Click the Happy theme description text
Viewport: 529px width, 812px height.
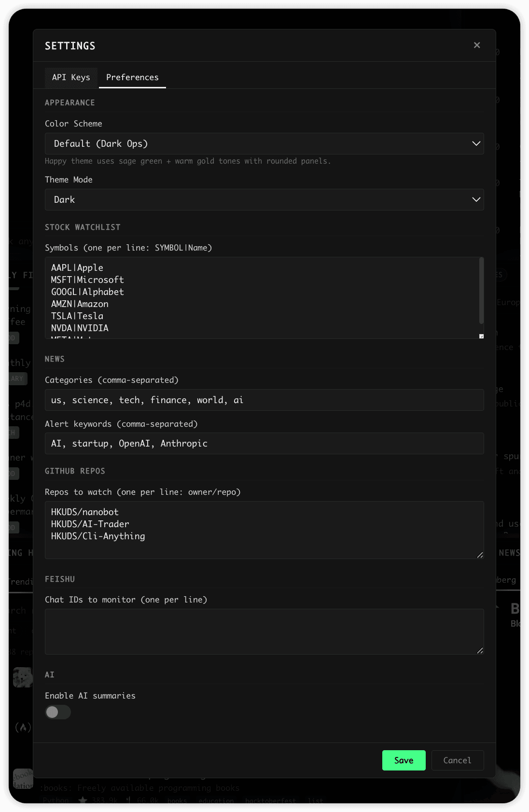click(188, 161)
